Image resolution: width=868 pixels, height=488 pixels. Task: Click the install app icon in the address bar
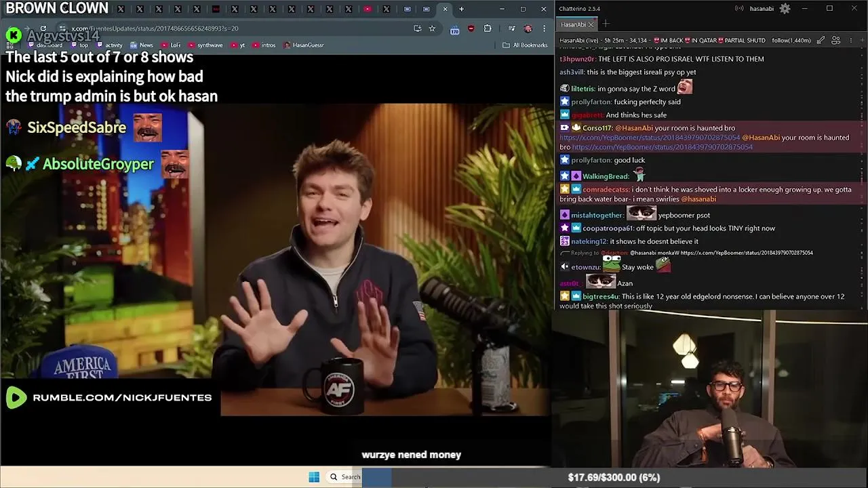pyautogui.click(x=418, y=28)
